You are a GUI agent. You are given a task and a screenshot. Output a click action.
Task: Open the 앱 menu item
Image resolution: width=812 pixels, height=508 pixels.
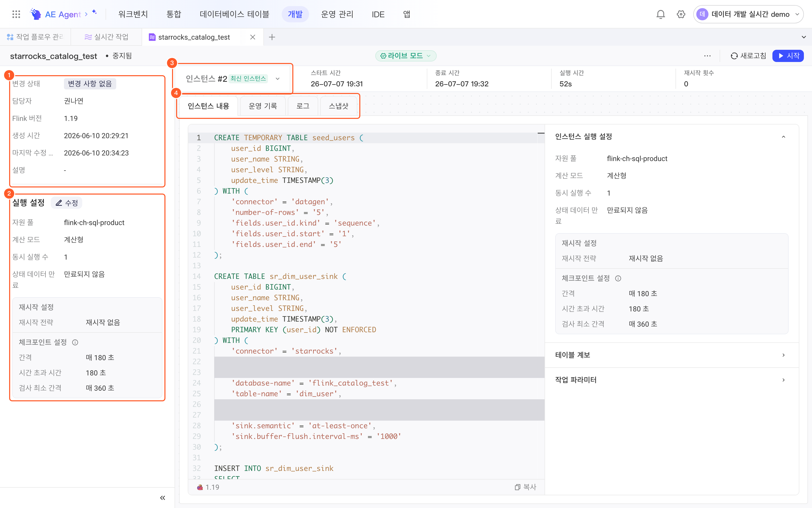(406, 14)
